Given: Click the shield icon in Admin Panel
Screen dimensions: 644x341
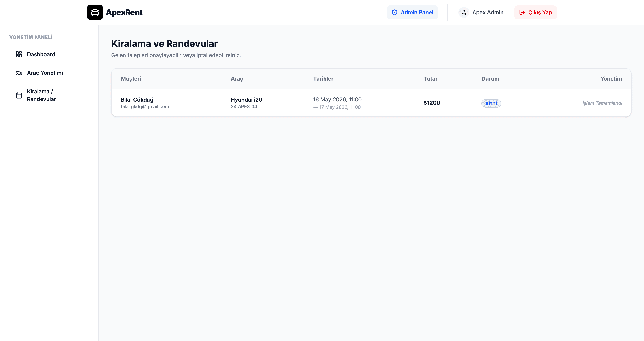Looking at the screenshot, I should click(x=395, y=13).
